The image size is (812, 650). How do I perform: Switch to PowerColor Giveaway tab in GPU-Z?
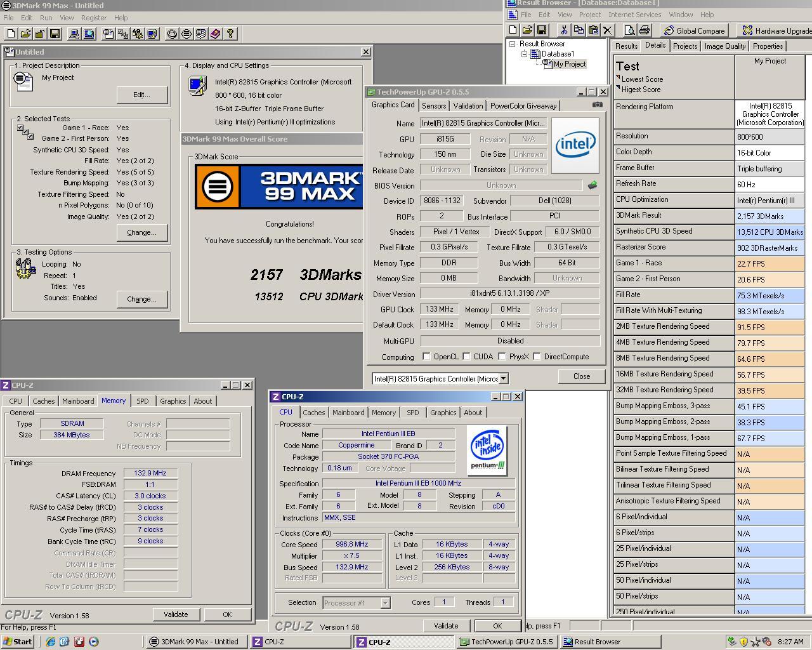[x=523, y=106]
